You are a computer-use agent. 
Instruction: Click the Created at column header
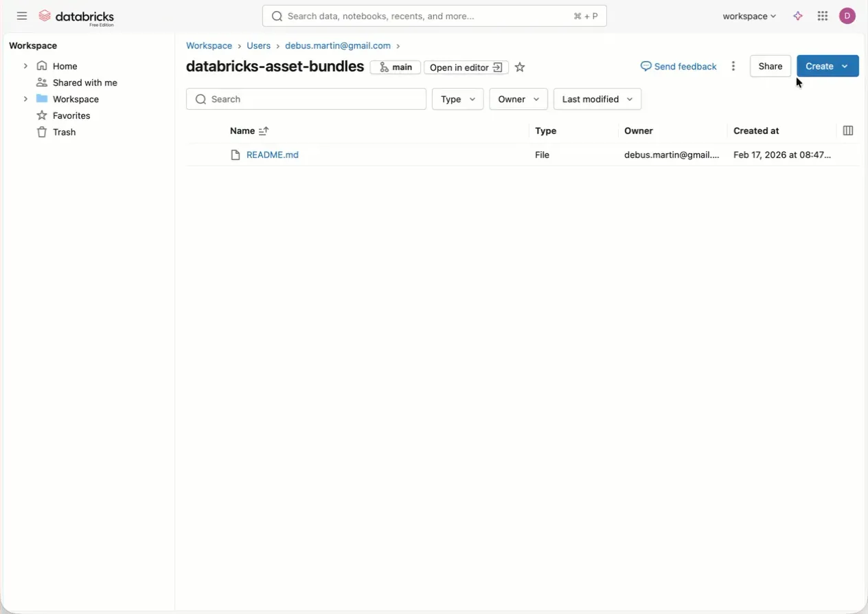756,130
